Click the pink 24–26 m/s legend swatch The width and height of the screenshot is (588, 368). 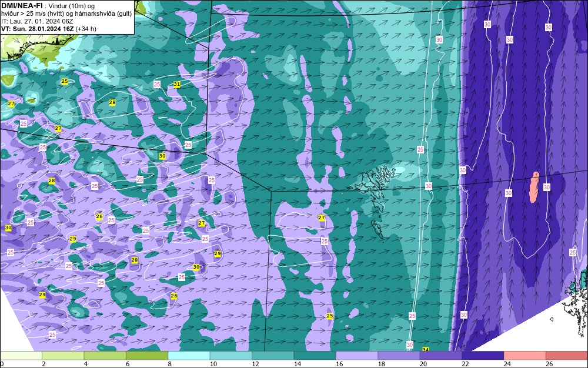525,356
